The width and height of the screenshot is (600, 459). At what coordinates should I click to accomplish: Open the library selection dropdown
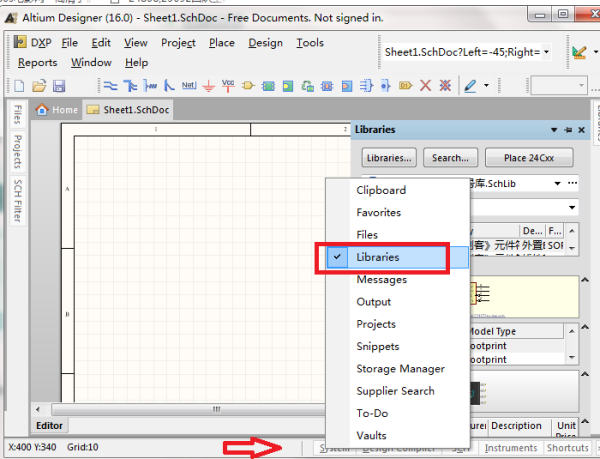[x=558, y=184]
